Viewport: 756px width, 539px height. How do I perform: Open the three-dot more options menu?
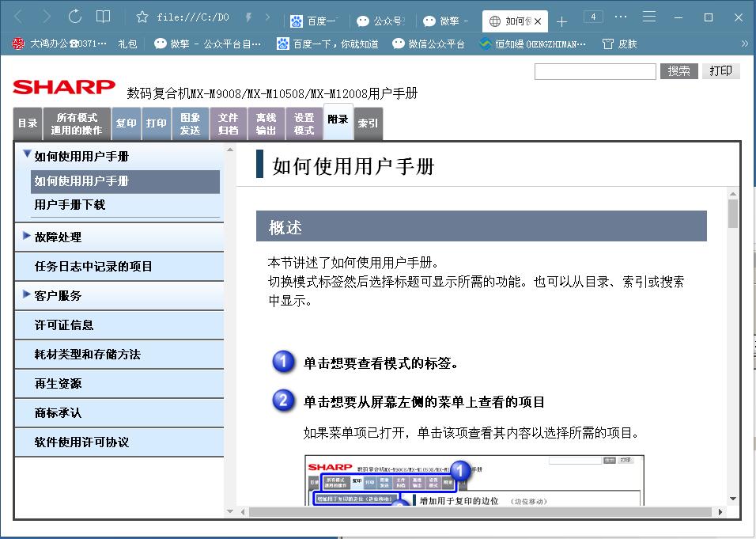point(621,17)
